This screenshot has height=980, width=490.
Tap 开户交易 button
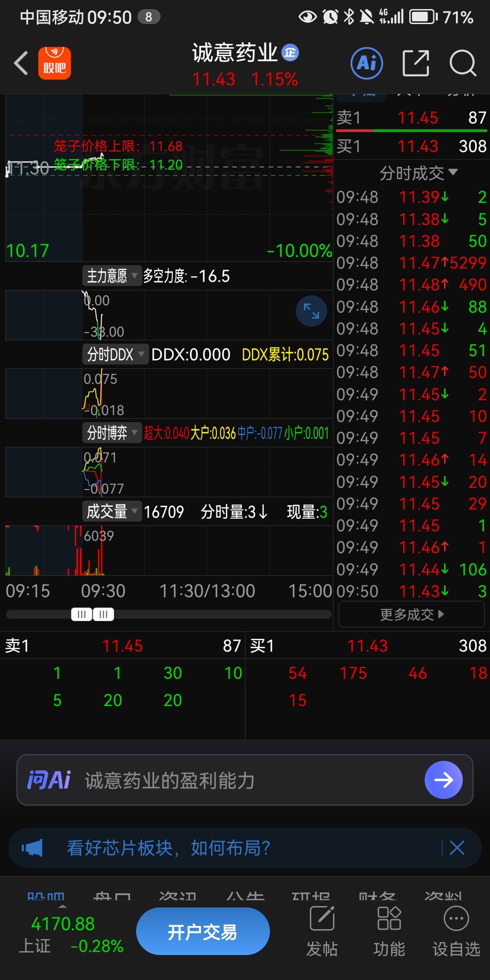click(x=203, y=932)
